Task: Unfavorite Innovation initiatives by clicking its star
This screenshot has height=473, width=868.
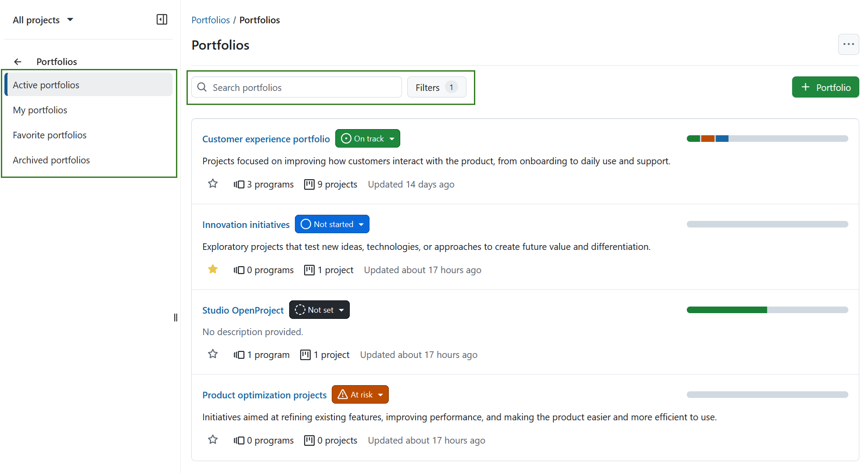Action: 213,269
